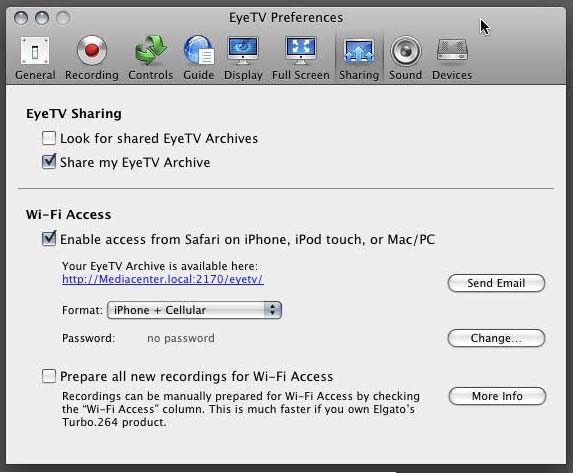Open the Mediacenter.local:2170/eyetv link

(163, 279)
